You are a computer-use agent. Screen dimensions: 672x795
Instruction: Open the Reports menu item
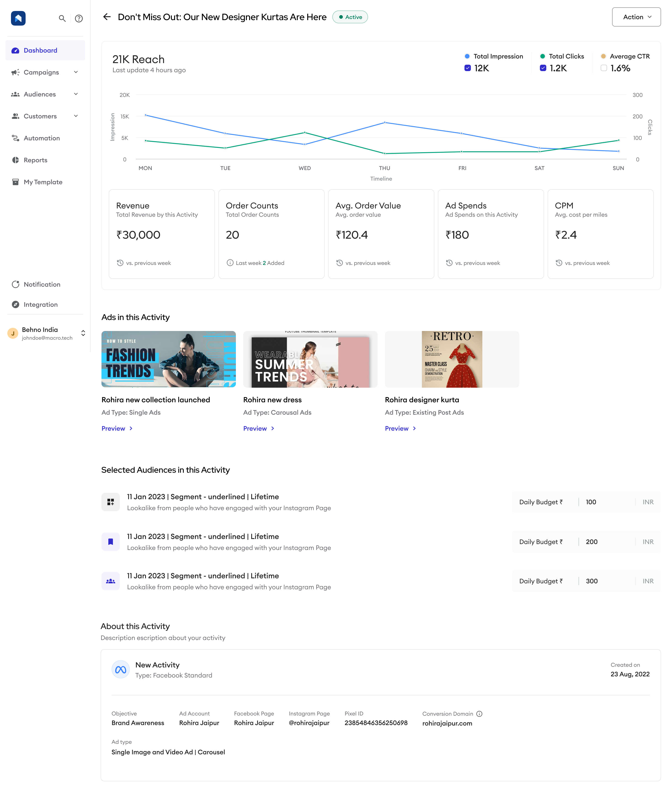[45, 160]
